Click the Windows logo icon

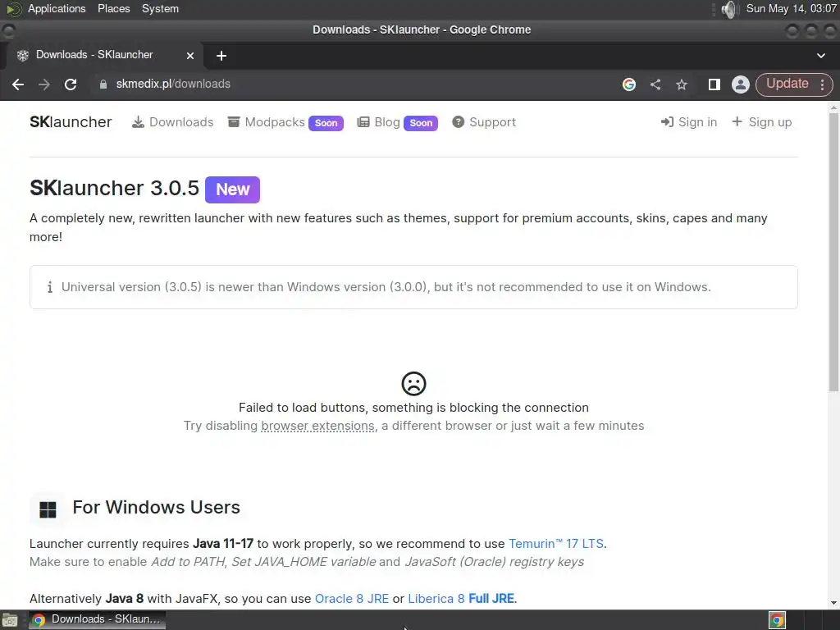pos(48,509)
